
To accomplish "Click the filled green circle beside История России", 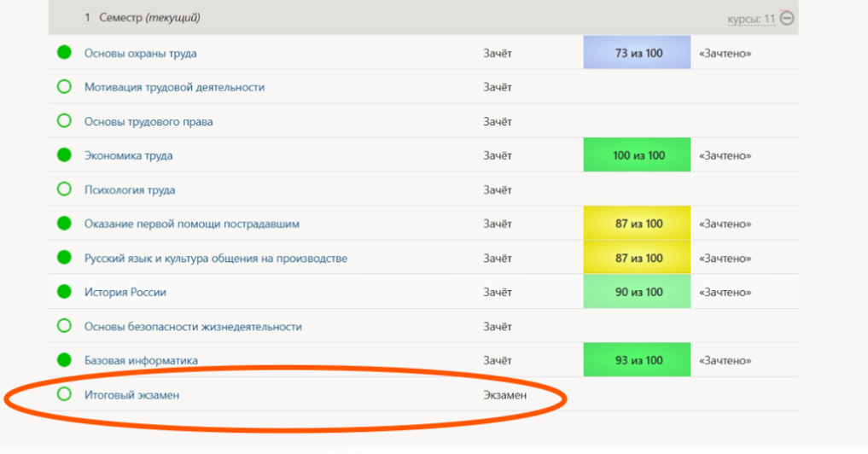I will [64, 292].
